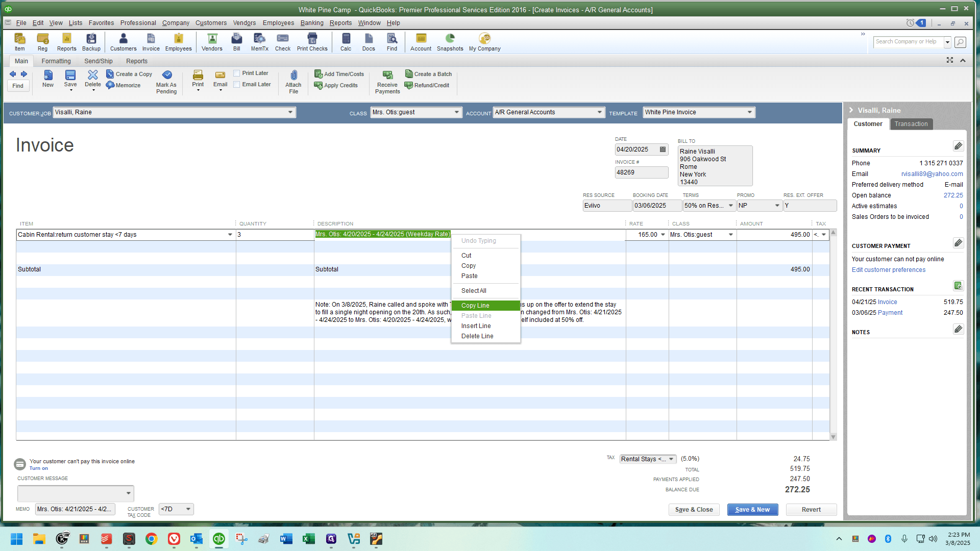
Task: Open customer email address link
Action: (932, 174)
